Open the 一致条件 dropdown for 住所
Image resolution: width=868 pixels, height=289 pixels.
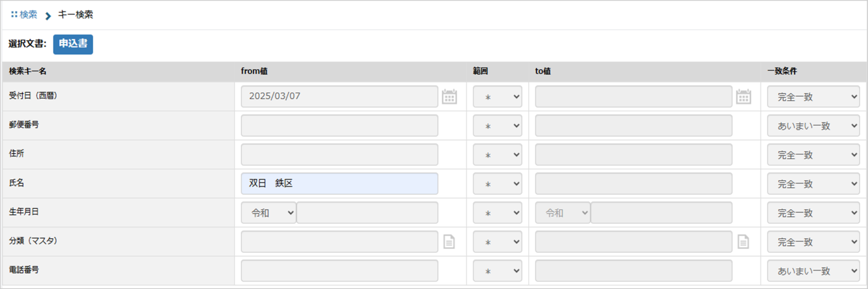(x=813, y=155)
